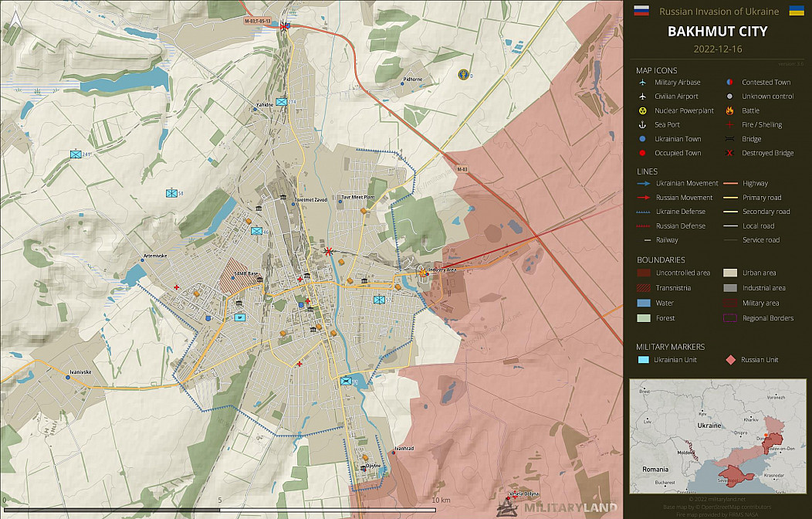
Task: Click the Pidhorne town label
Action: point(413,80)
